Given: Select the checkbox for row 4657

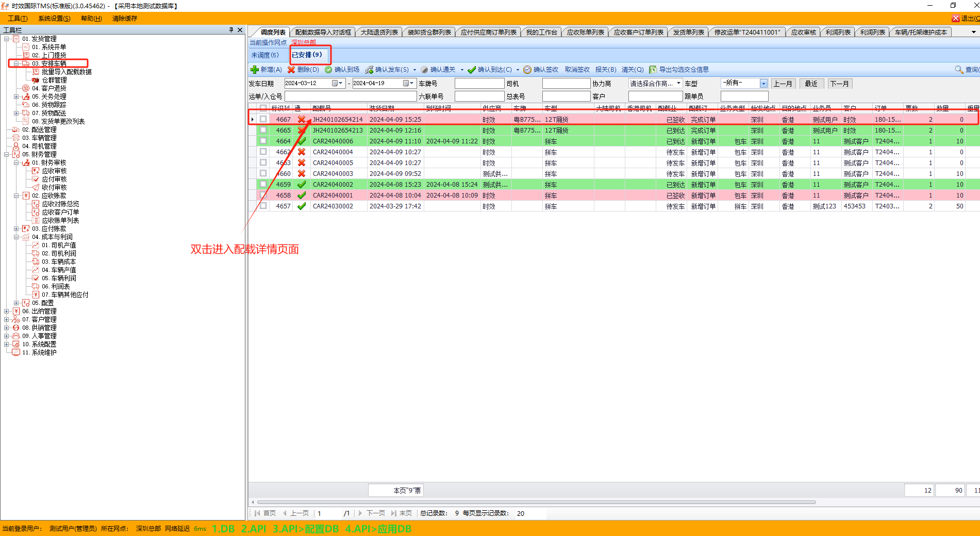Looking at the screenshot, I should coord(263,206).
